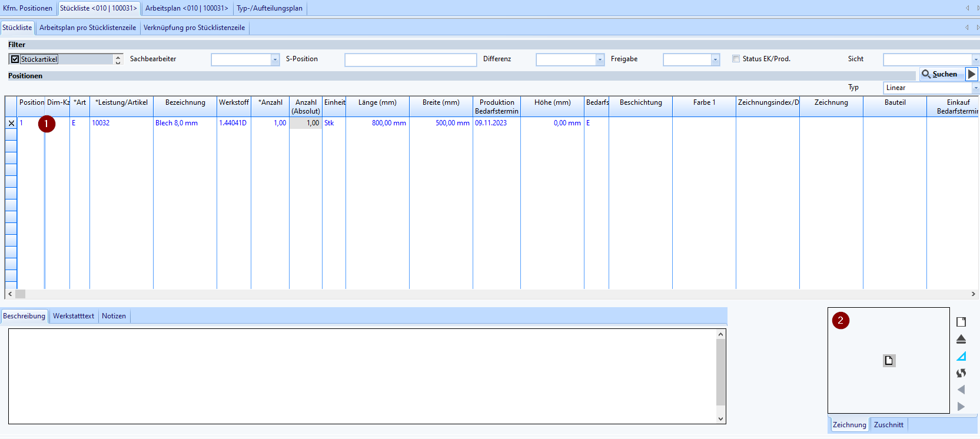
Task: Click the previous drawing left-arrow icon
Action: coord(961,390)
